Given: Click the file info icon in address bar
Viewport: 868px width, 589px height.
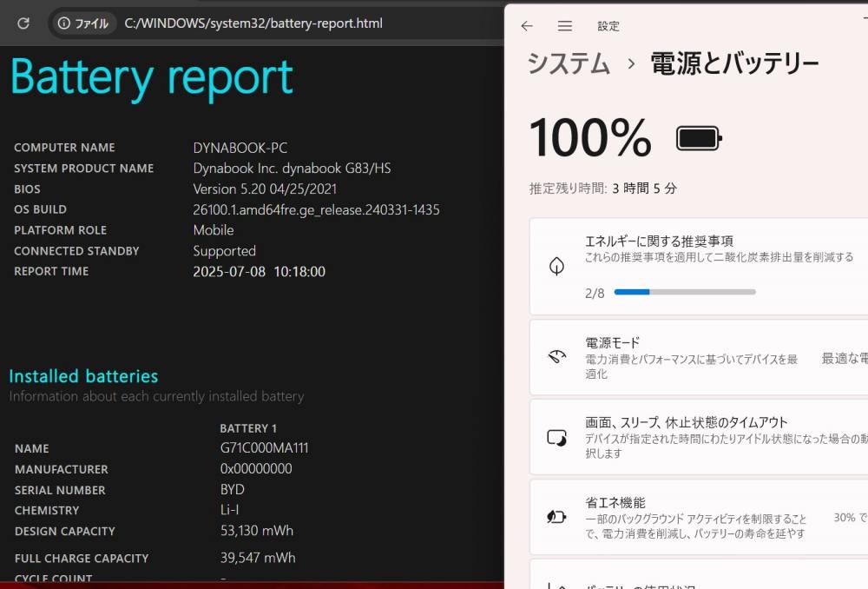Looking at the screenshot, I should 64,23.
